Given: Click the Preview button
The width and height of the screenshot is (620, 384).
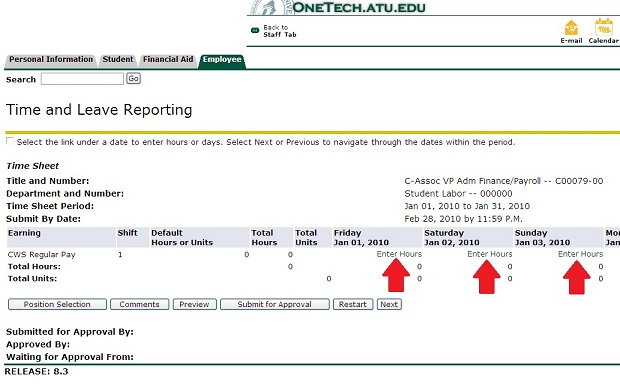Looking at the screenshot, I should (194, 304).
